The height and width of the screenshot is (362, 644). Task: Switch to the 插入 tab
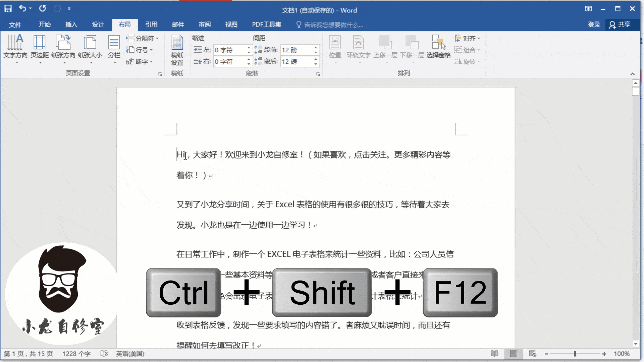pyautogui.click(x=71, y=24)
